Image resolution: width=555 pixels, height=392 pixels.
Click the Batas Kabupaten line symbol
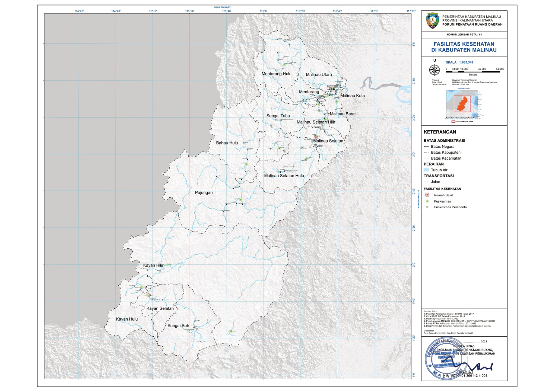[426, 152]
